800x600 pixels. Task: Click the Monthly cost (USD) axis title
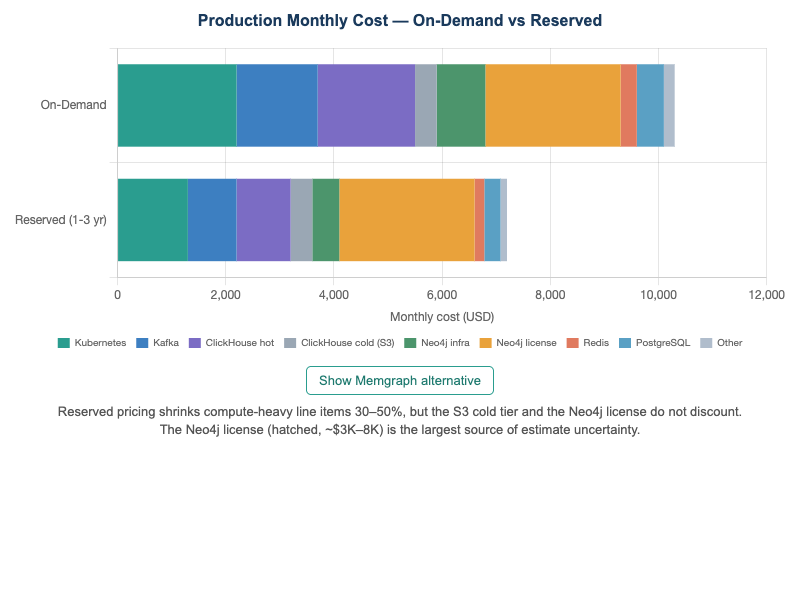tap(442, 317)
